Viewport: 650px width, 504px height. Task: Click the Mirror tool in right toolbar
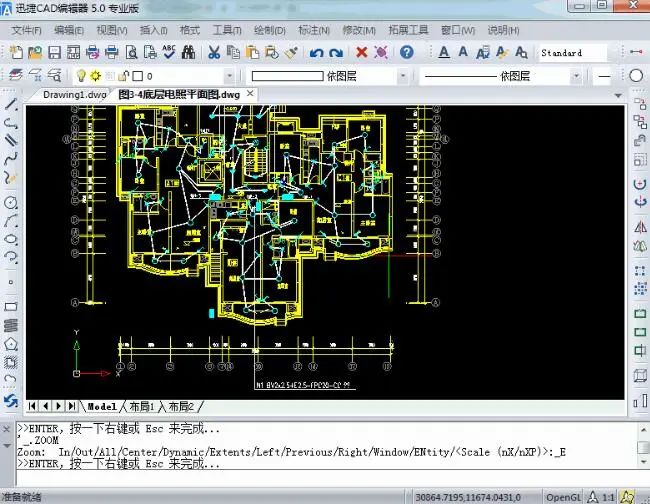(x=640, y=228)
